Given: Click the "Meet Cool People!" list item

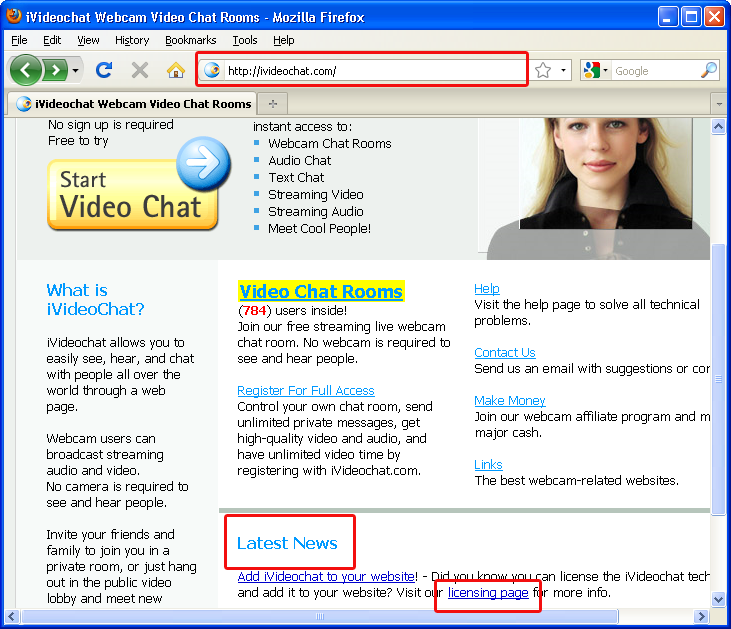Looking at the screenshot, I should (x=319, y=228).
